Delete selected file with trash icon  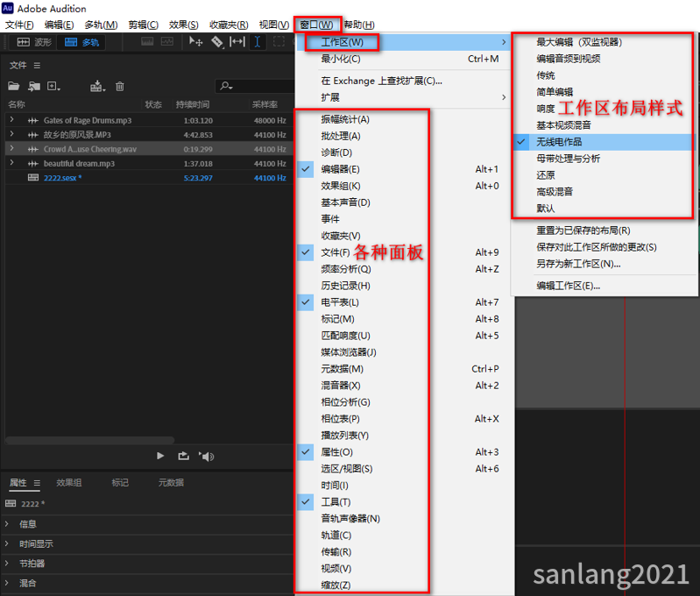click(120, 86)
